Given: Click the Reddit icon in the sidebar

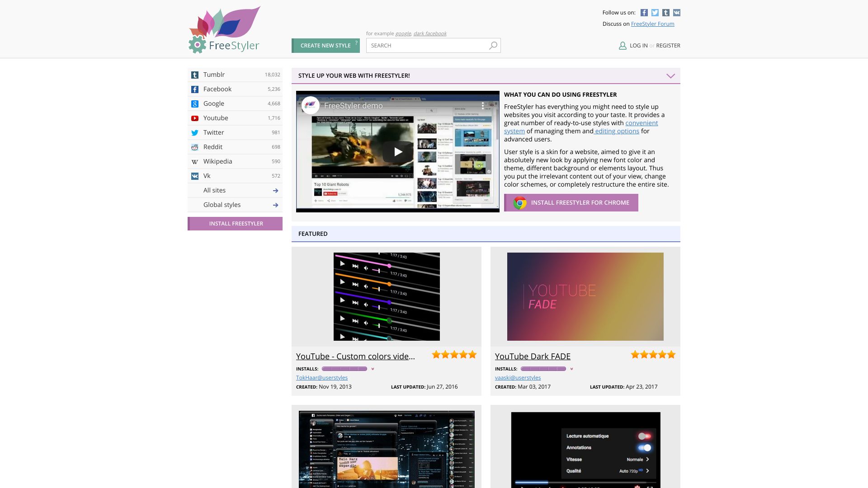Looking at the screenshot, I should point(195,147).
